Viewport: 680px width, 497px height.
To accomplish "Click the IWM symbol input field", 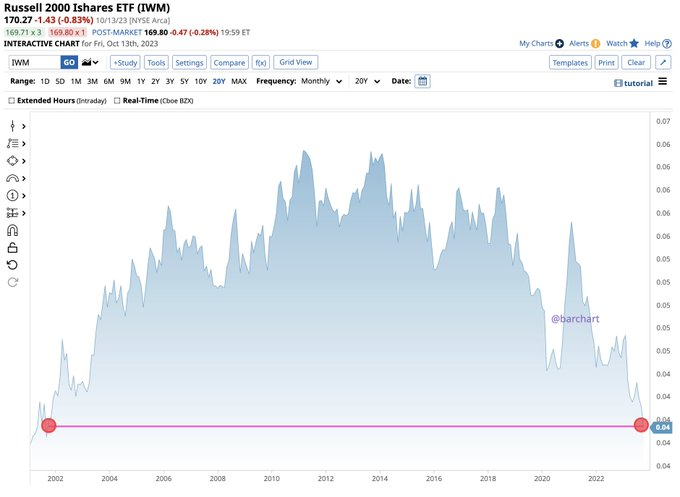I will coord(33,62).
